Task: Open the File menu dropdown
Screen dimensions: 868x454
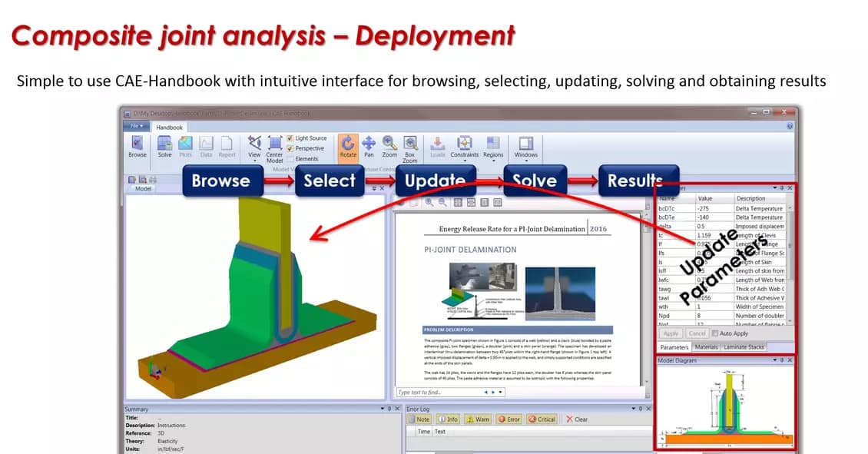Action: click(136, 124)
